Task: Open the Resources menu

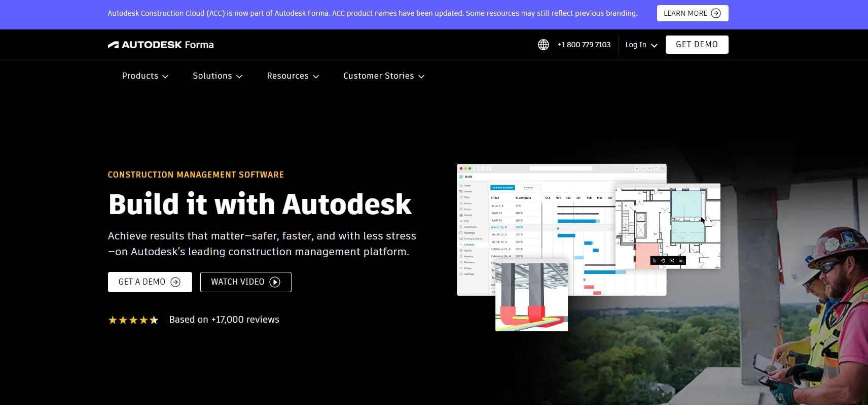Action: [x=293, y=76]
